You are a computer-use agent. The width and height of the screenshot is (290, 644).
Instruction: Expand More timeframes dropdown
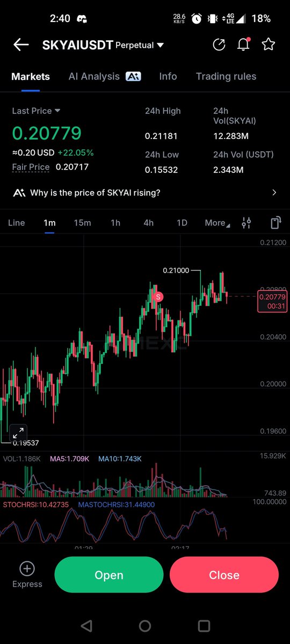pyautogui.click(x=218, y=223)
